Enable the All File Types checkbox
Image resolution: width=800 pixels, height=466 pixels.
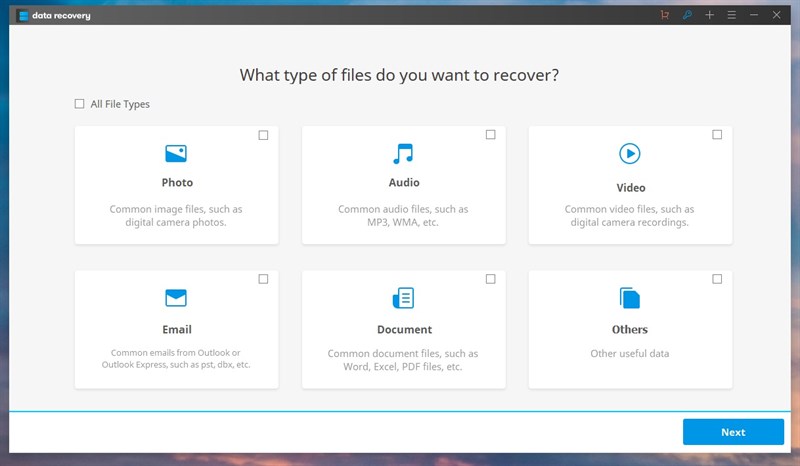pyautogui.click(x=80, y=104)
